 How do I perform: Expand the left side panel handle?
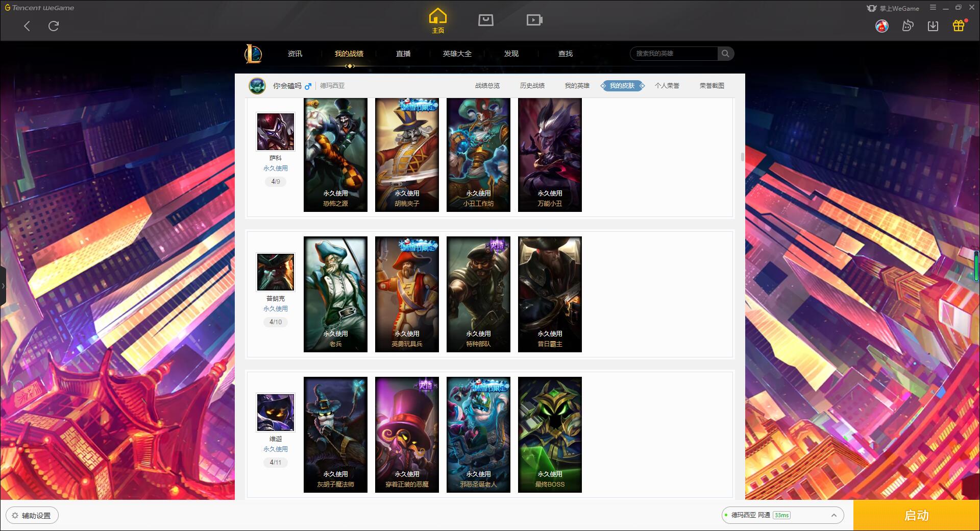[3, 286]
